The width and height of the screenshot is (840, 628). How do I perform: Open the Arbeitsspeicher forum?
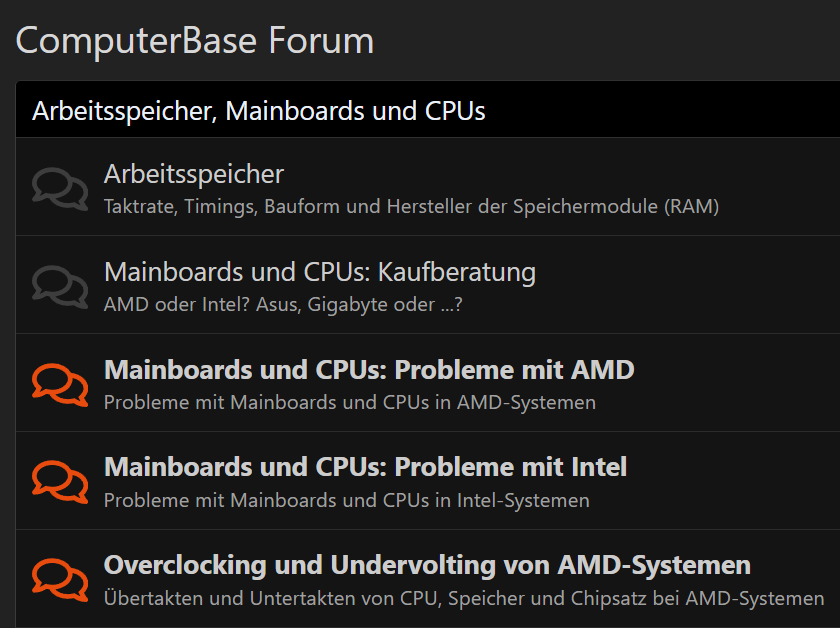pyautogui.click(x=194, y=174)
